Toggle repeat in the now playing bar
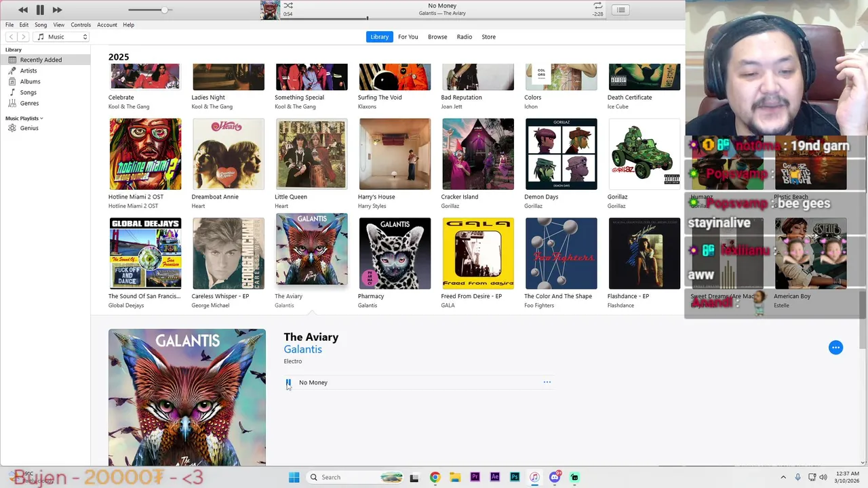 tap(598, 5)
